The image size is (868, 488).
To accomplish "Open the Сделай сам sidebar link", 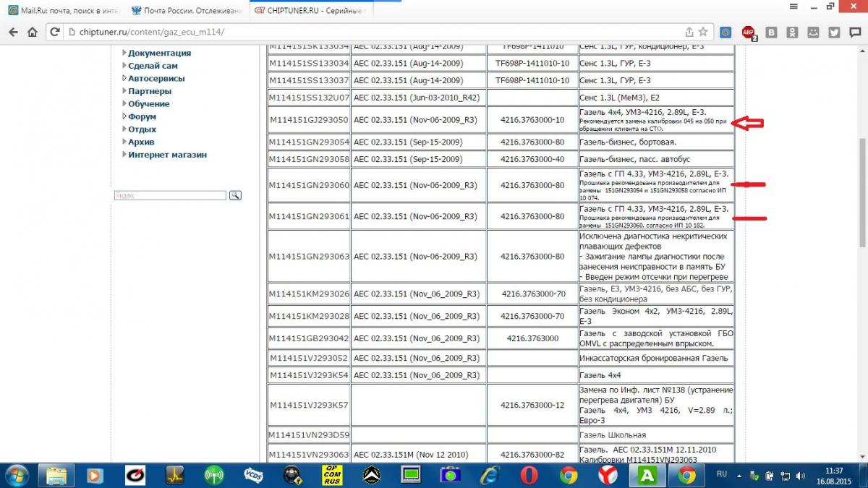I will pos(153,66).
